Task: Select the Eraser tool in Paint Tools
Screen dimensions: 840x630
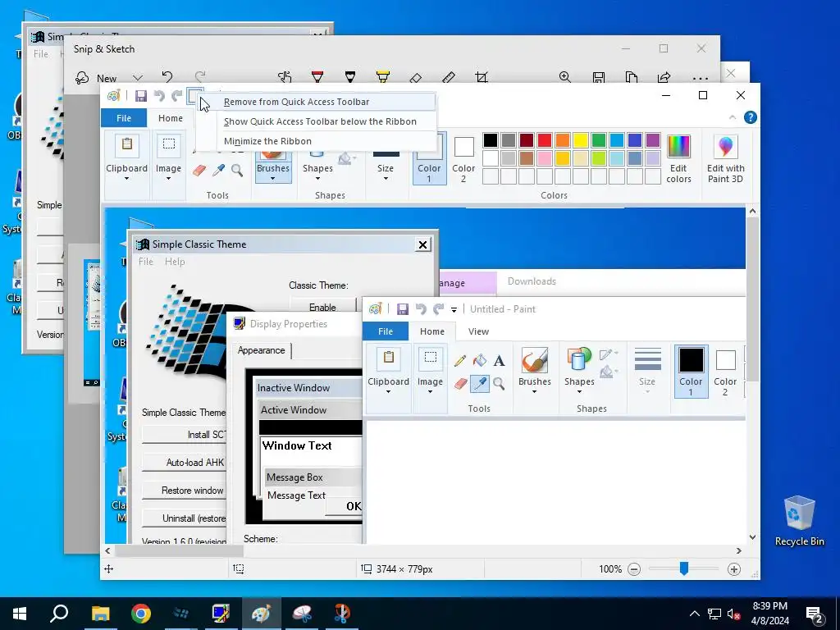Action: (x=199, y=171)
